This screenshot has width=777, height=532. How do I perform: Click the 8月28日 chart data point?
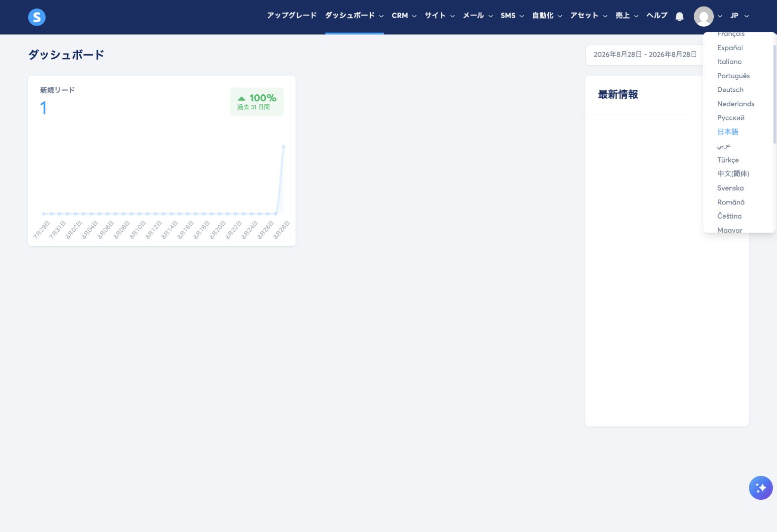coord(284,146)
